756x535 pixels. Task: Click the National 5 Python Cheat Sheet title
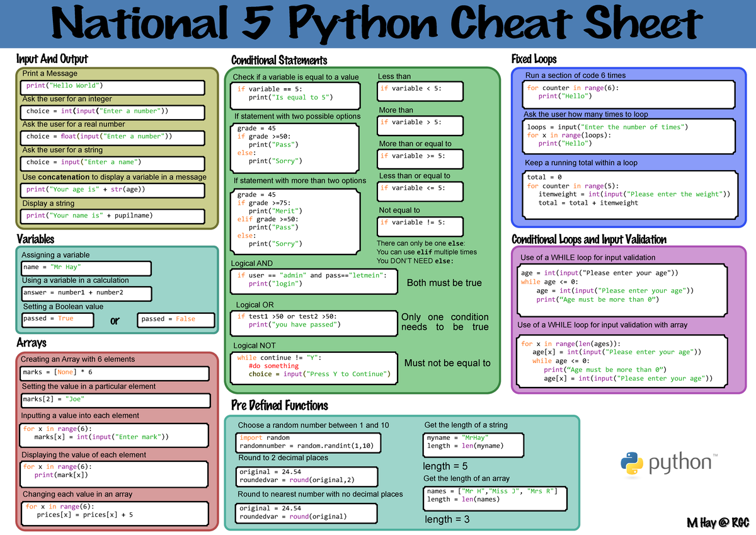coord(377,24)
